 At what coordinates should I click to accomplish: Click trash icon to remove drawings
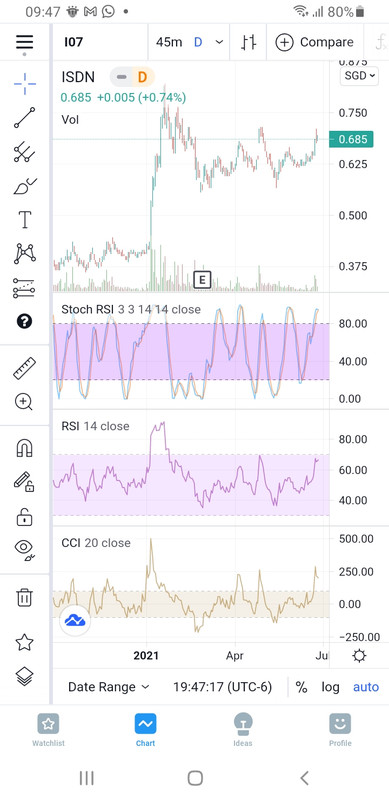pos(25,596)
